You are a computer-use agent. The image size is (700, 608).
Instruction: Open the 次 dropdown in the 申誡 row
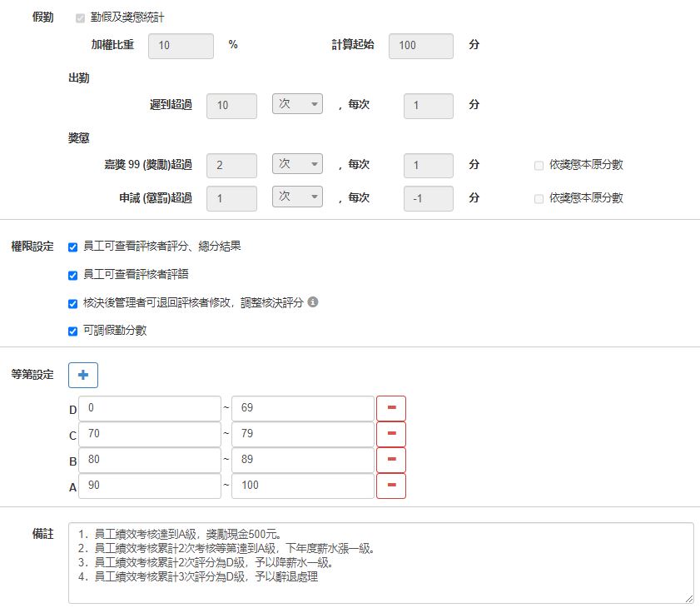297,198
